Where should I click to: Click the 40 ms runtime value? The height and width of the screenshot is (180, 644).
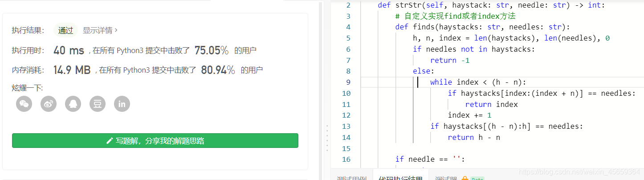tap(69, 50)
